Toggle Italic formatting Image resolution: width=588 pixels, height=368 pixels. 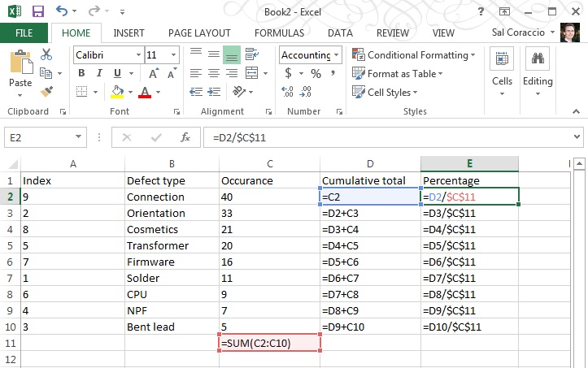pos(101,74)
